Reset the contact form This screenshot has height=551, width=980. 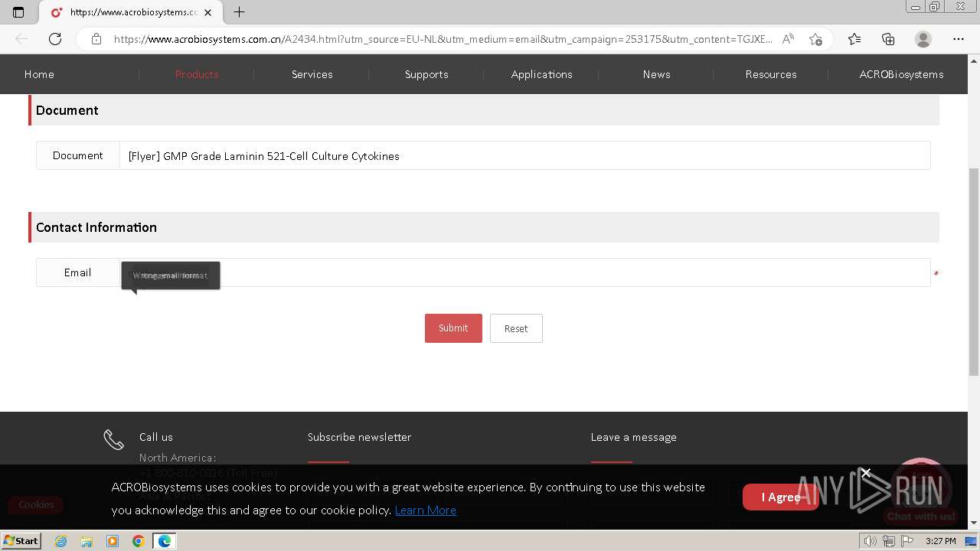pyautogui.click(x=516, y=328)
